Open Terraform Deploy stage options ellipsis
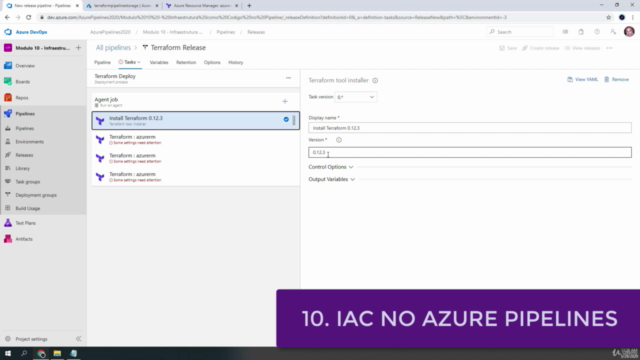This screenshot has width=640, height=360. click(289, 78)
